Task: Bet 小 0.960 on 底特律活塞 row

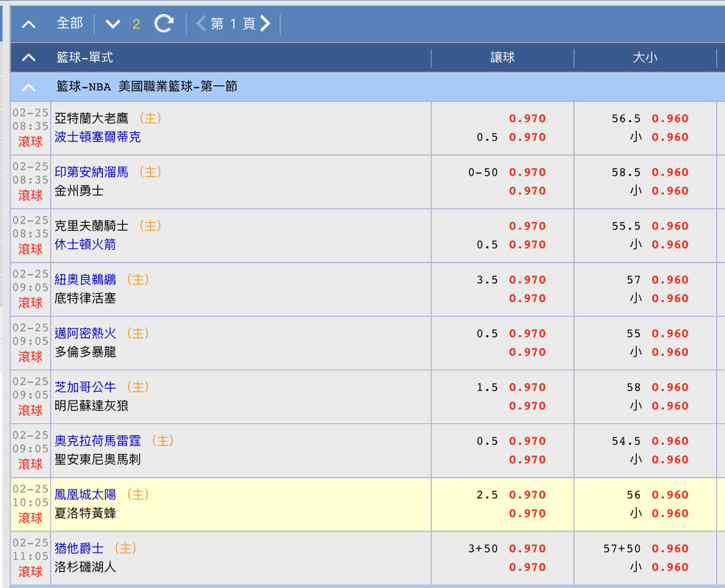Action: [x=670, y=298]
